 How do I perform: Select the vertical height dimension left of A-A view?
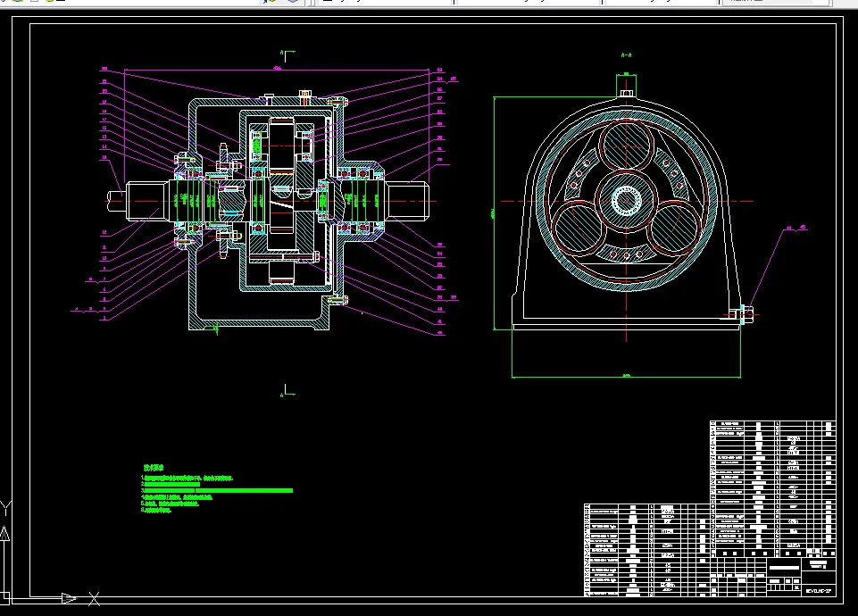click(x=494, y=213)
